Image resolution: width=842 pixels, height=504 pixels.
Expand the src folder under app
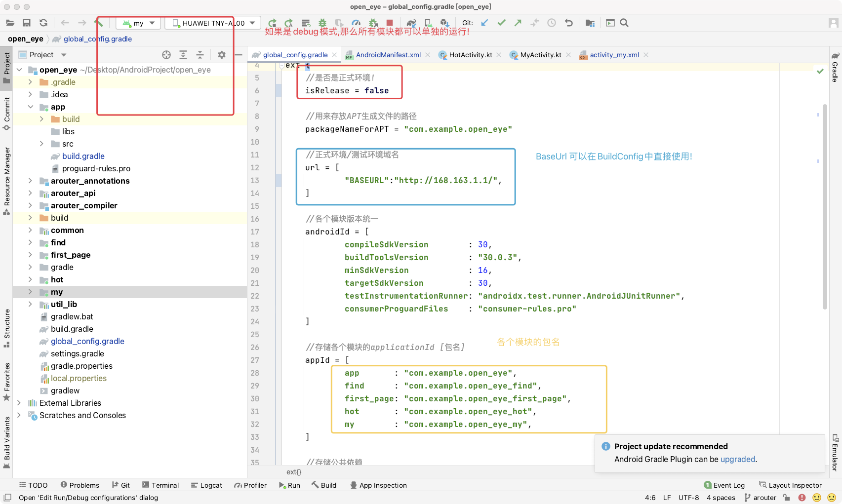[42, 144]
